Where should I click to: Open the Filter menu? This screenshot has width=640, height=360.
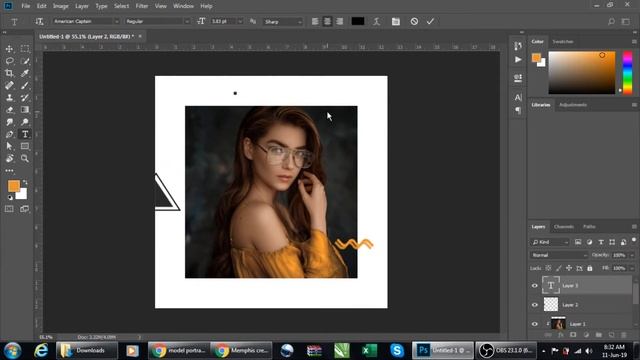tap(142, 6)
